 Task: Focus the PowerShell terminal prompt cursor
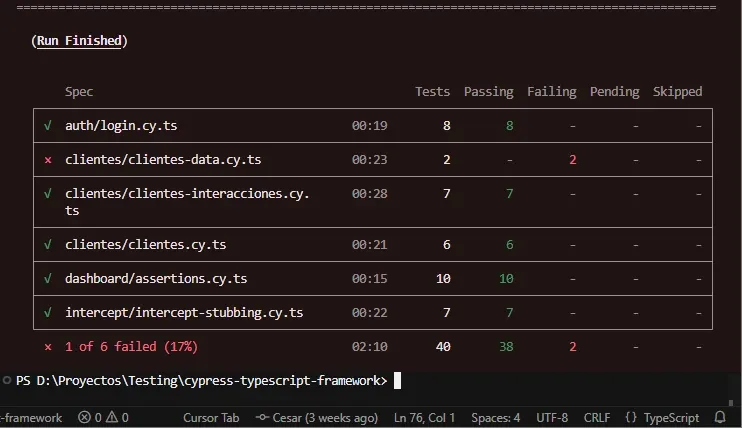click(398, 380)
